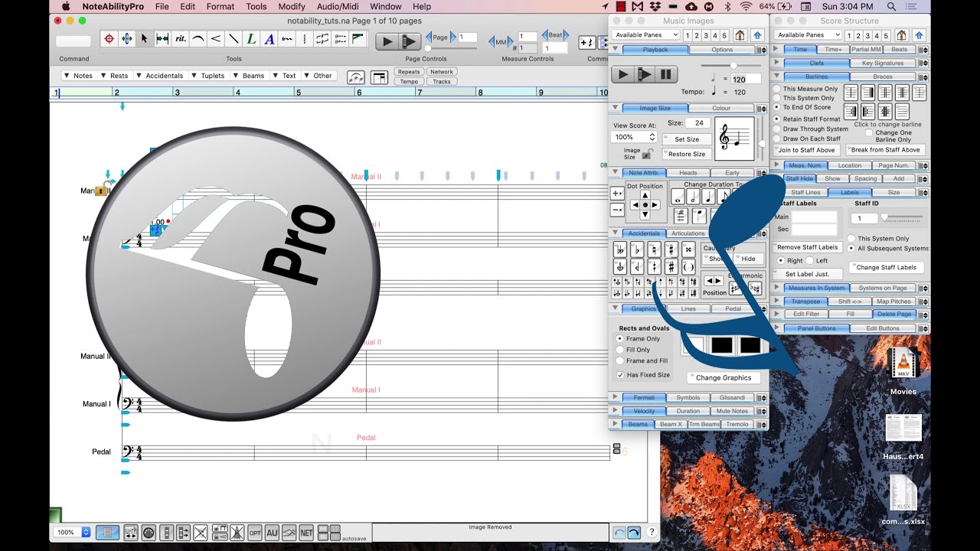Click the NET network icon

coord(306,532)
